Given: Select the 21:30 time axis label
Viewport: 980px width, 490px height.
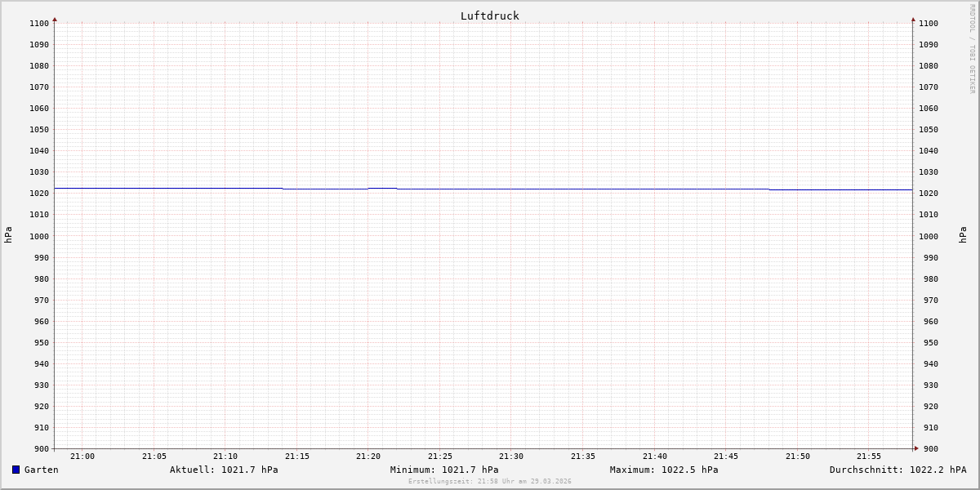Looking at the screenshot, I should [511, 457].
